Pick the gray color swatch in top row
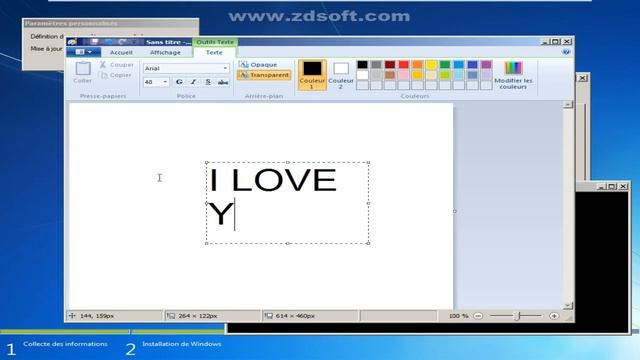Screen dimensions: 640x360 pos(376,64)
